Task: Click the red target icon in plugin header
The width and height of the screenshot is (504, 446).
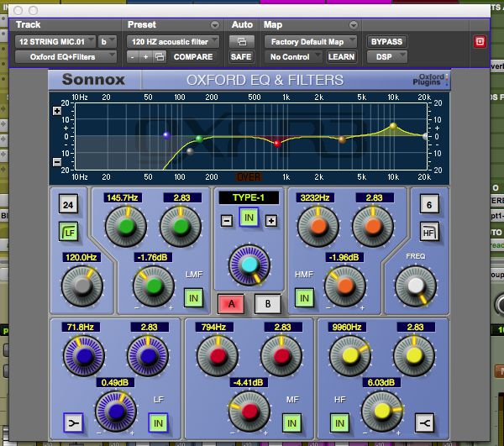Action: [480, 41]
